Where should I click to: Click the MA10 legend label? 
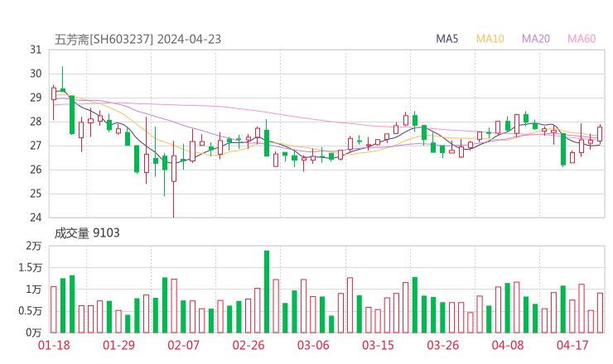click(490, 39)
